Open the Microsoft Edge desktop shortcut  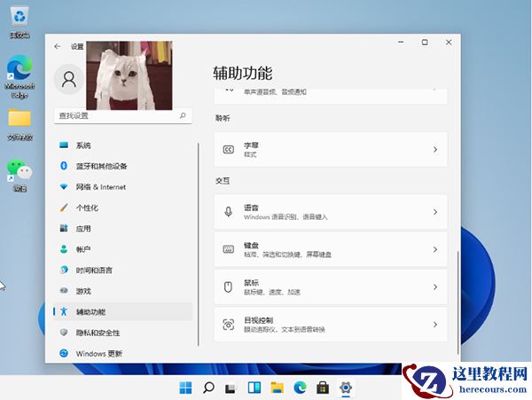point(20,76)
